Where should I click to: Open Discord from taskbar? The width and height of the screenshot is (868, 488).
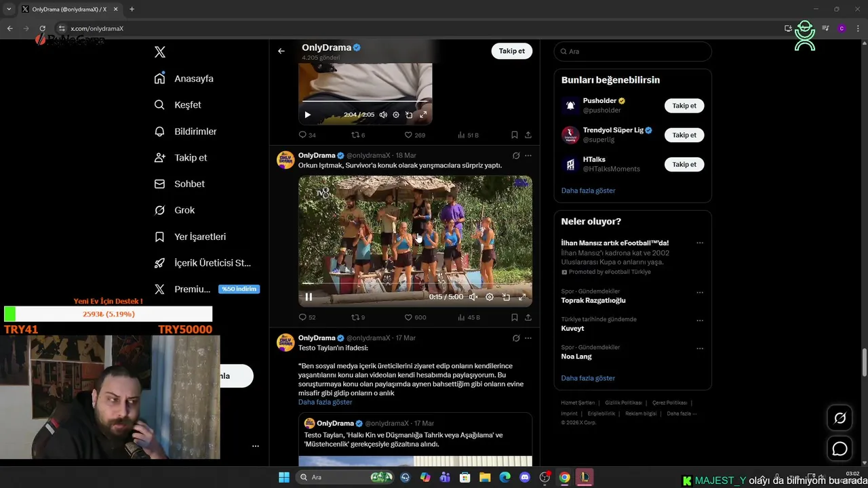525,477
